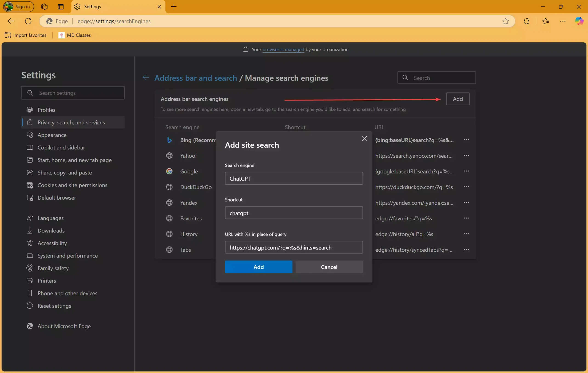
Task: Open a new tab with the plus icon
Action: (174, 7)
